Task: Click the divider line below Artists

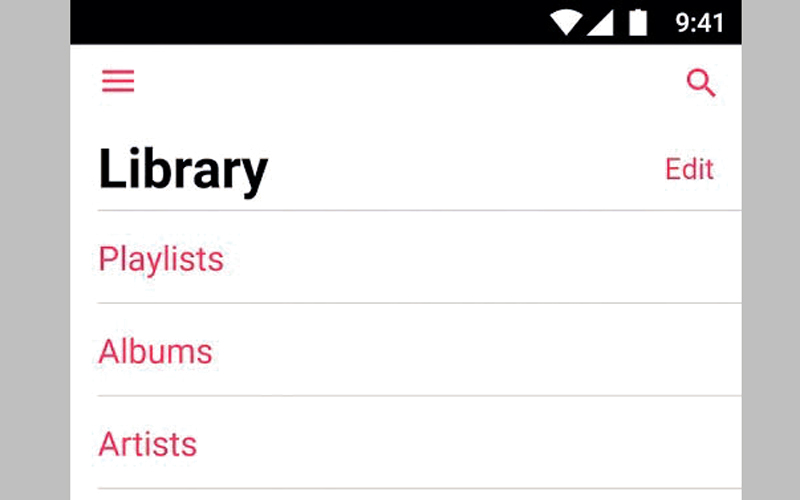Action: pos(419,489)
